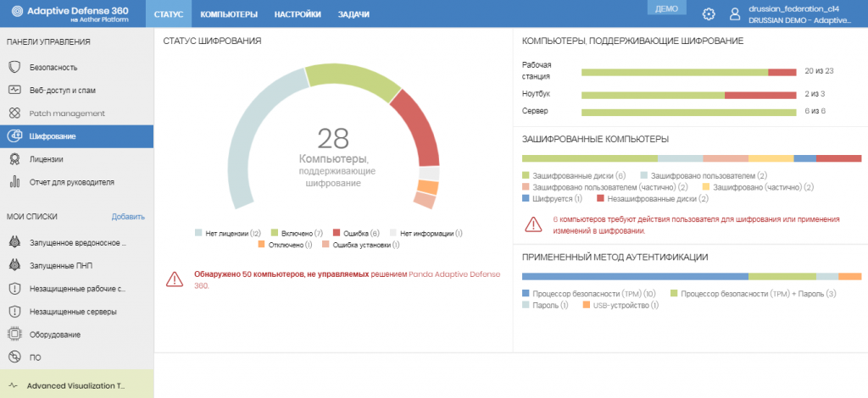Click the Сервер progress bar
This screenshot has width=868, height=398.
tap(688, 113)
